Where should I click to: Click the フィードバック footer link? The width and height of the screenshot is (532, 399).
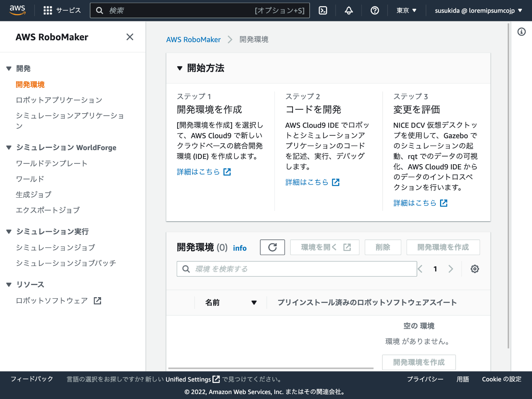(x=32, y=379)
